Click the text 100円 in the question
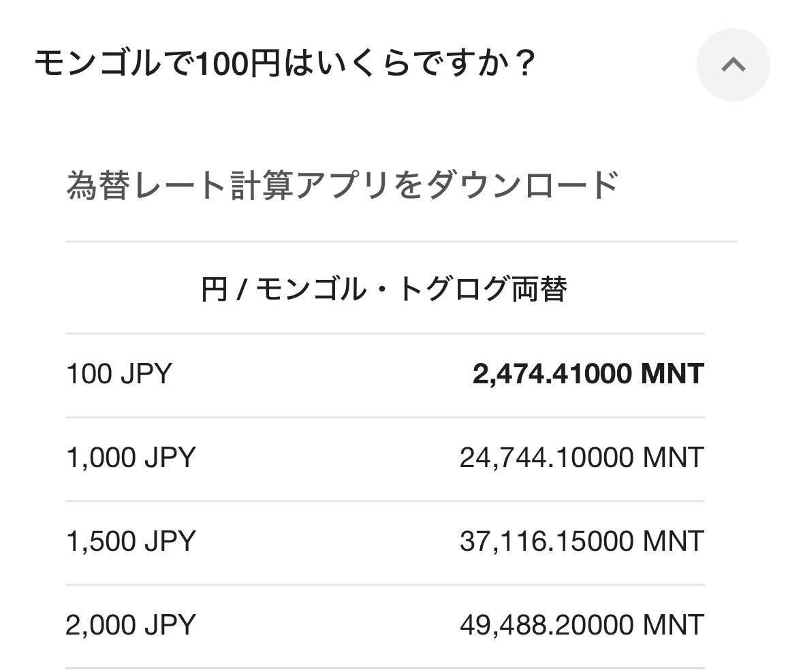803x672 pixels. (238, 64)
